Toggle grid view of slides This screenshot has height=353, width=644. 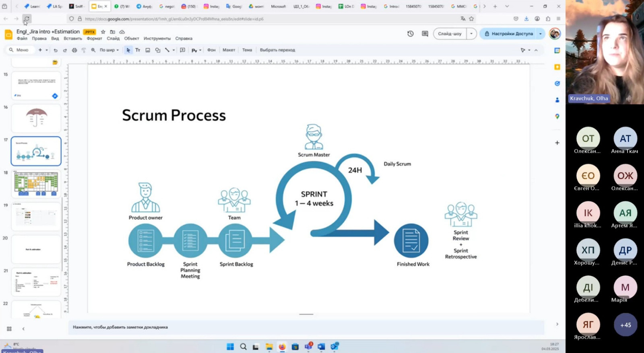[9, 329]
